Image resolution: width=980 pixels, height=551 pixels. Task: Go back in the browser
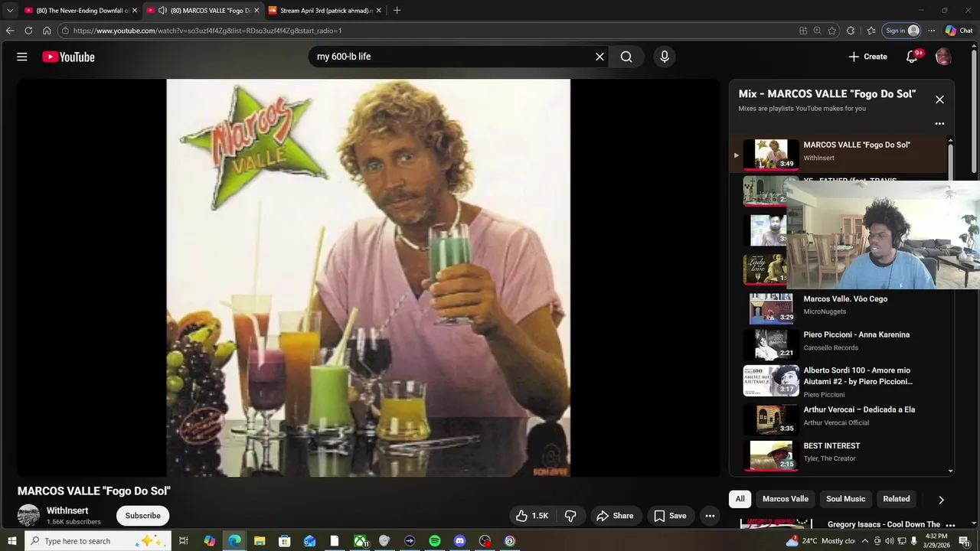point(10,31)
